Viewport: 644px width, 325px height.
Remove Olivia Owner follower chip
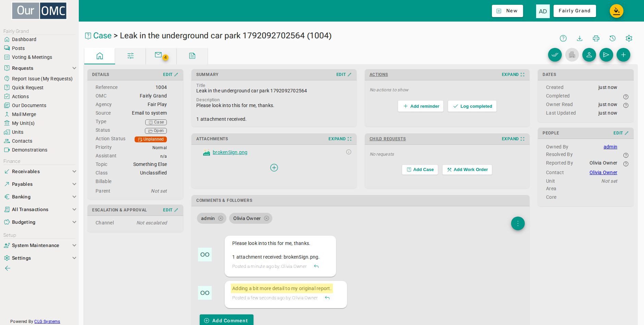point(267,218)
